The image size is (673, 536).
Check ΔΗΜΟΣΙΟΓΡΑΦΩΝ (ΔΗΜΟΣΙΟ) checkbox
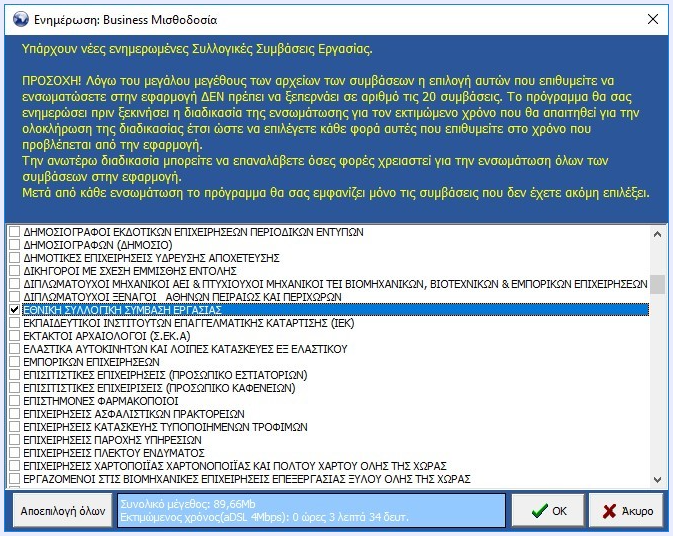coord(14,245)
